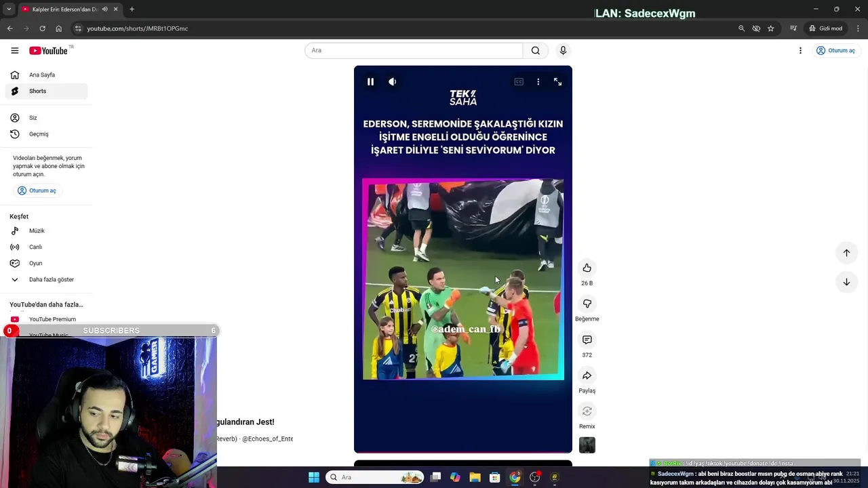Click the Gizli mod incognito chip
Image resolution: width=868 pixels, height=488 pixels.
825,28
